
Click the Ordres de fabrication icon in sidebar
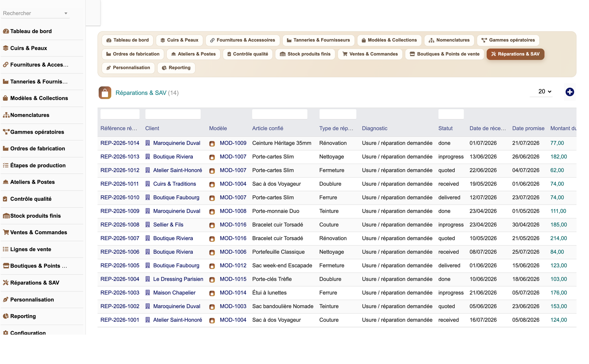tap(6, 148)
